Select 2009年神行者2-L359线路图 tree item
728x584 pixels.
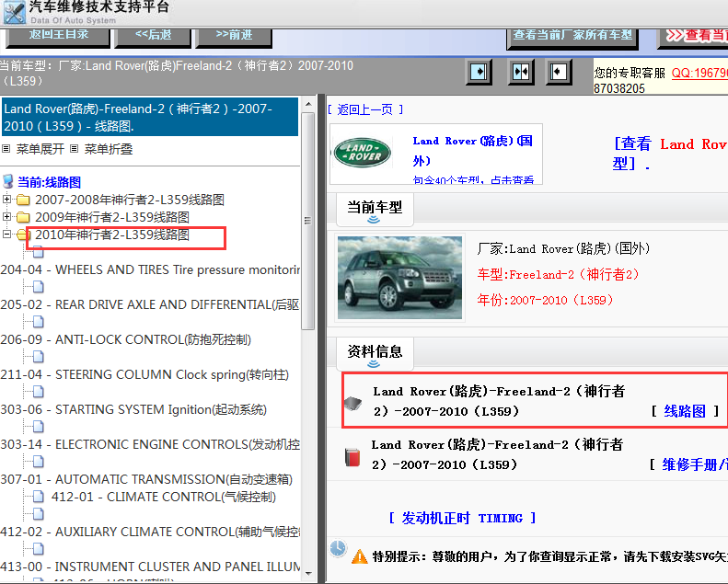point(112,217)
